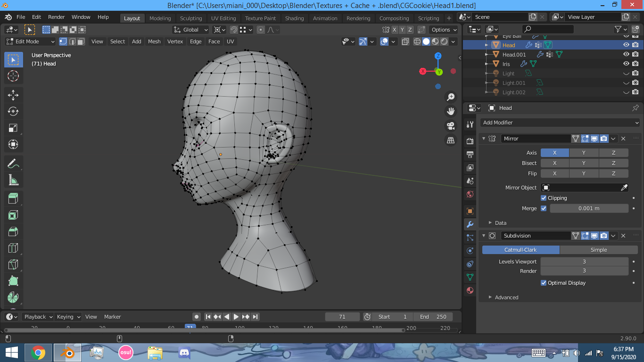This screenshot has width=644, height=362.
Task: Hide Head.001 object in viewport
Action: (x=626, y=54)
